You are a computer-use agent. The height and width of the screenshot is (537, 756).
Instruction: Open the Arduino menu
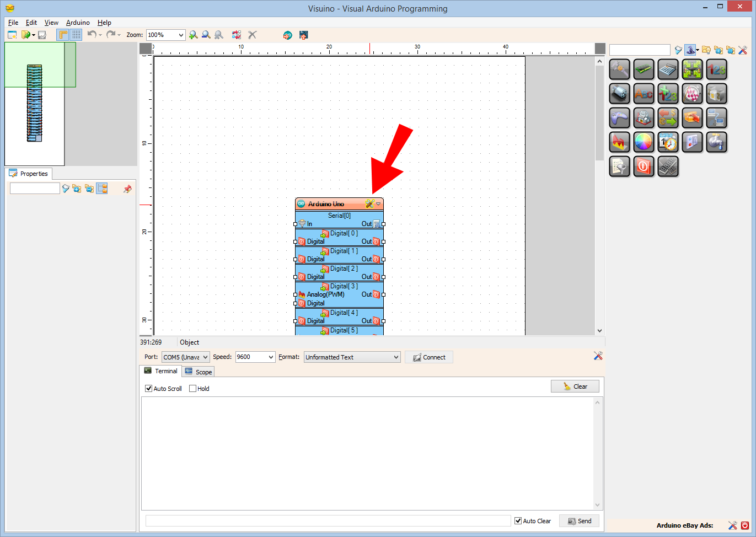click(x=77, y=23)
